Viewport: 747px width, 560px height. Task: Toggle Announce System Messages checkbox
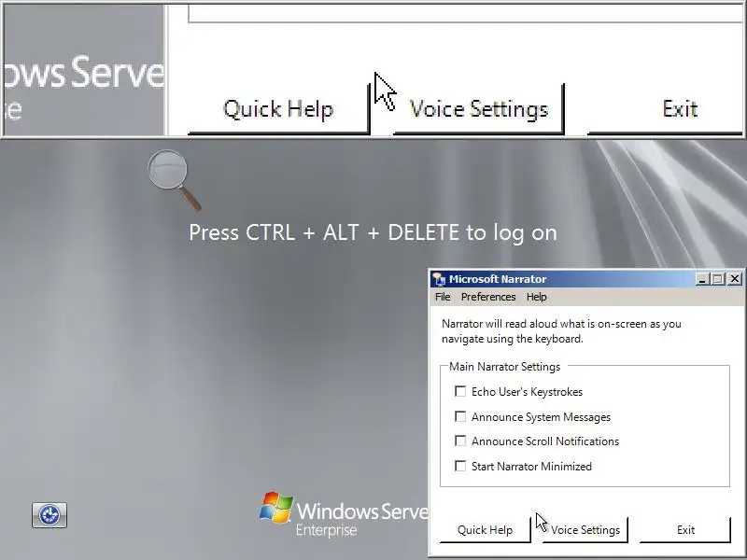click(x=460, y=416)
